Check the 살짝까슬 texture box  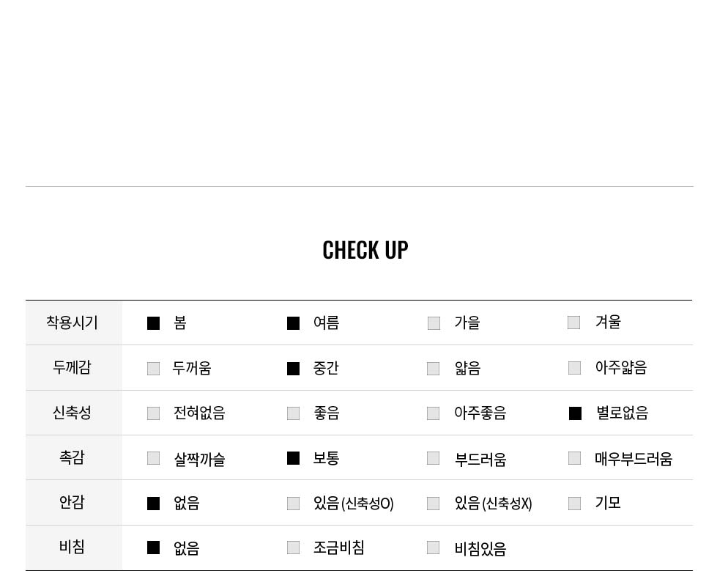click(x=153, y=458)
